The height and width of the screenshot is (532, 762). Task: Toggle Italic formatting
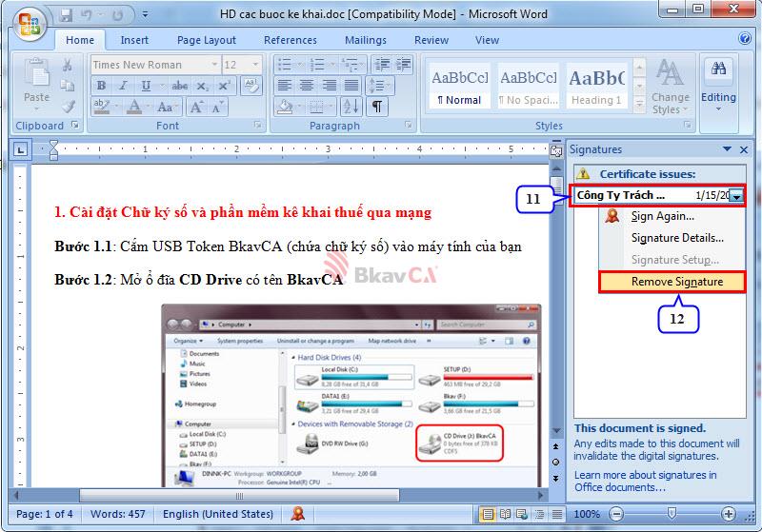click(x=122, y=86)
